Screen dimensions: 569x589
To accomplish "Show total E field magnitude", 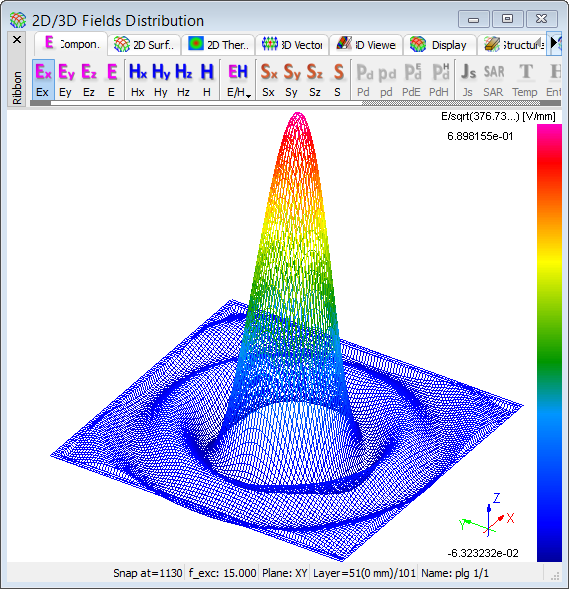I will coord(112,80).
